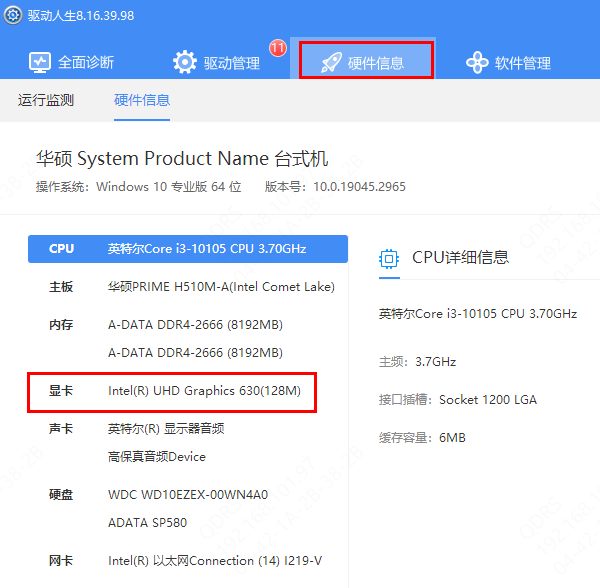Select the 主板 PRIME H510M-A entry
The image size is (600, 588).
[x=220, y=287]
